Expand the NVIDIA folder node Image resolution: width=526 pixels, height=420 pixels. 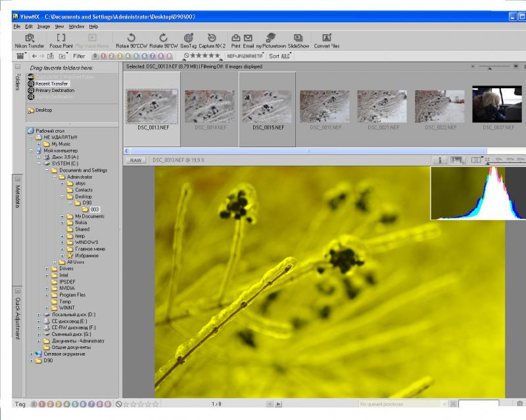coord(47,288)
